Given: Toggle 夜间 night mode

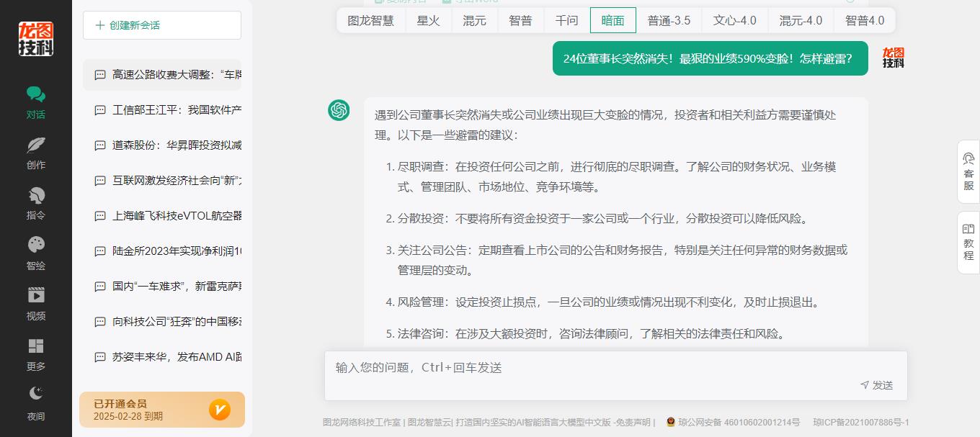Looking at the screenshot, I should point(36,404).
